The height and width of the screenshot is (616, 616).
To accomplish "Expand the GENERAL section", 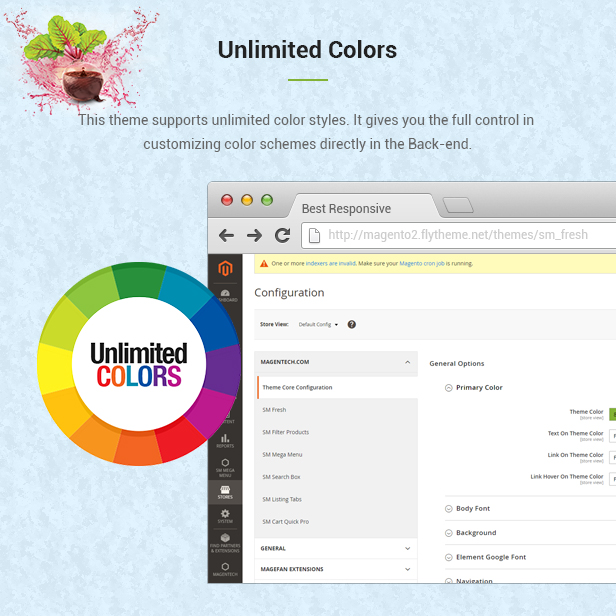I will pos(407,548).
